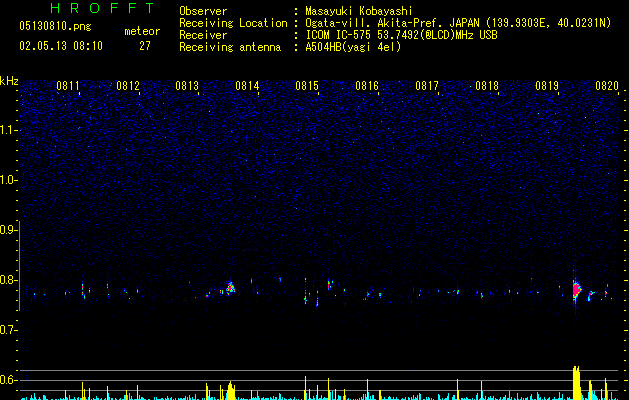Click the 0816 time marker
This screenshot has width=629, height=400.
pyautogui.click(x=367, y=86)
